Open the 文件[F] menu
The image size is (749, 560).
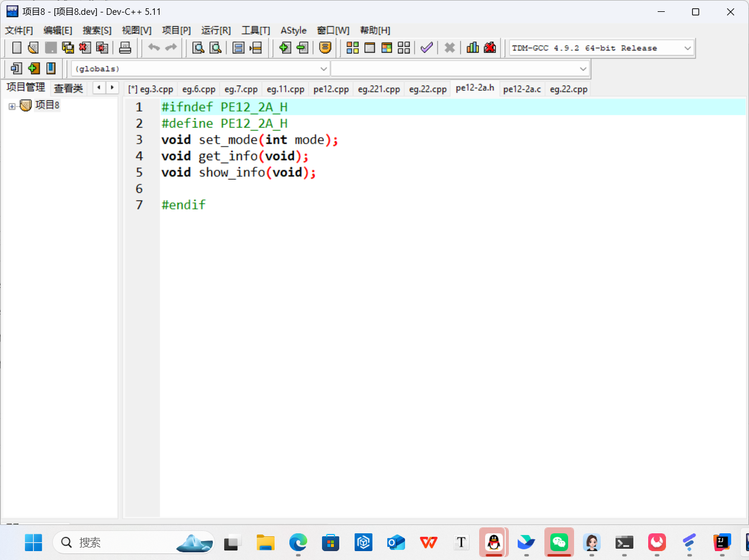[19, 30]
